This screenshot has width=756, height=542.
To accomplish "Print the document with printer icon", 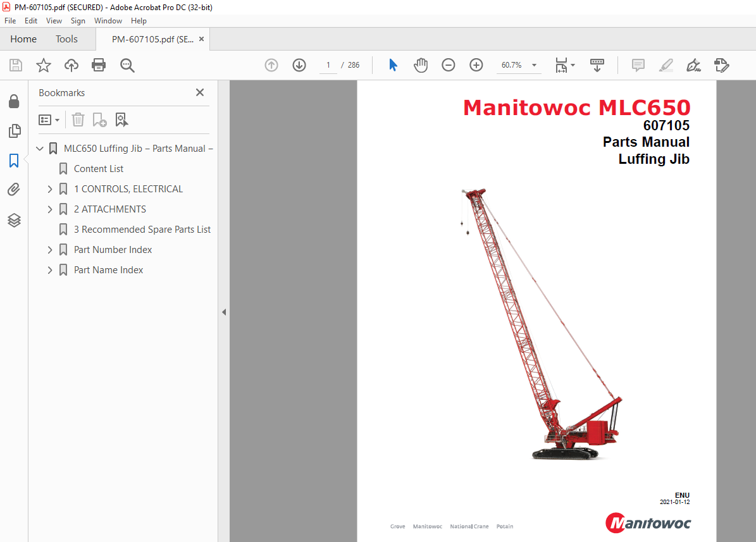I will 99,65.
